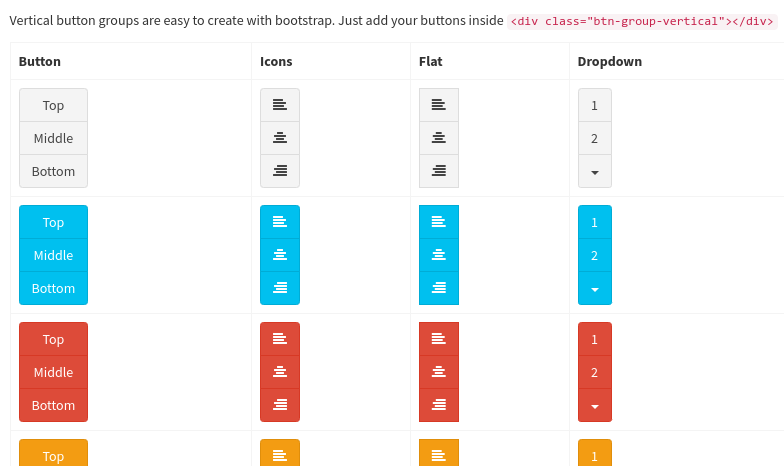Click the gray Top button
The height and width of the screenshot is (466, 784).
54,105
